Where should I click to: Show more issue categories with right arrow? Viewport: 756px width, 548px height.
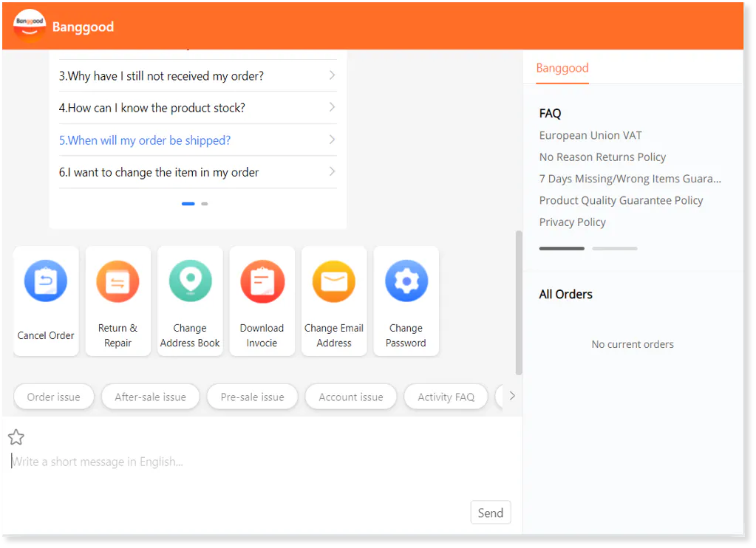511,396
